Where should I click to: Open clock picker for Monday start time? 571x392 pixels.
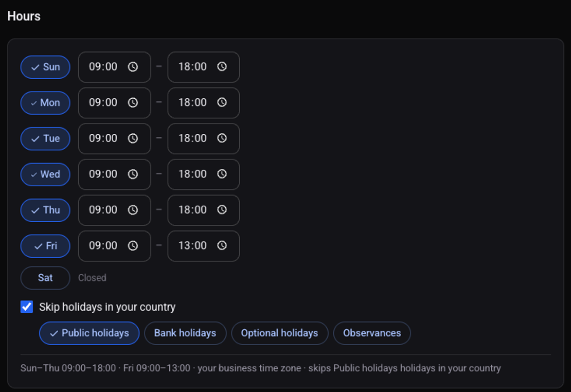point(133,102)
